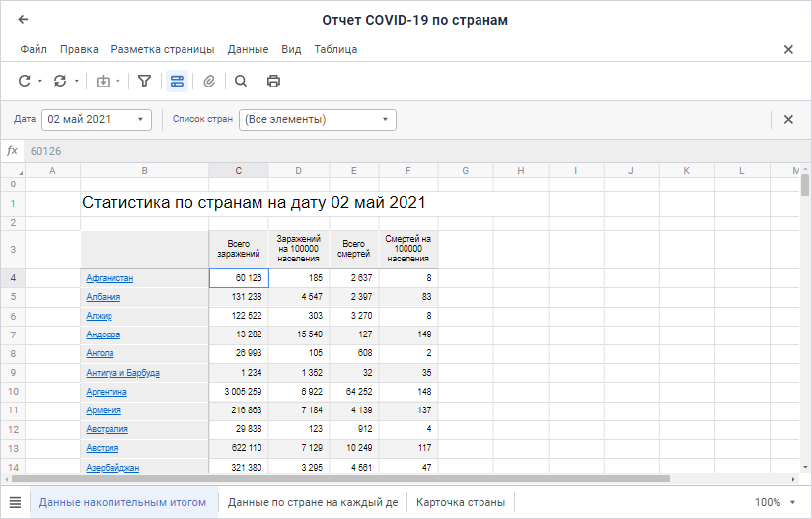Click the refresh report icon
The height and width of the screenshot is (519, 812).
pos(25,81)
